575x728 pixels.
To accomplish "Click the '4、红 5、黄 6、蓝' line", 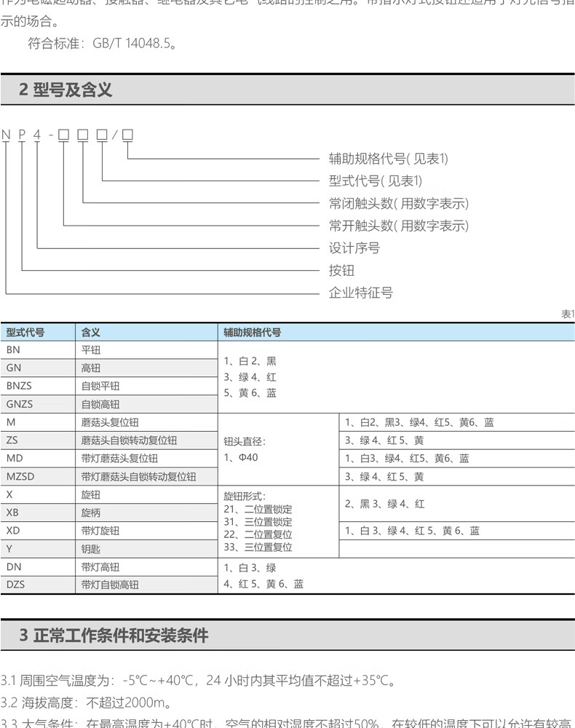I will [263, 584].
